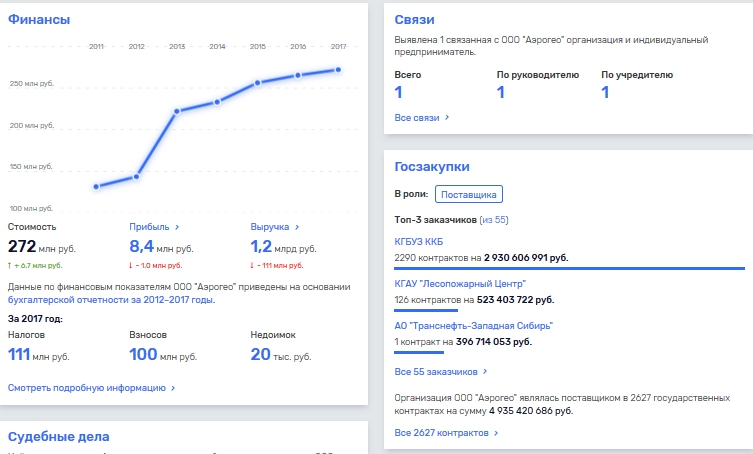
Task: Open the КГБУЗ ККБ customer link
Action: pyautogui.click(x=419, y=242)
